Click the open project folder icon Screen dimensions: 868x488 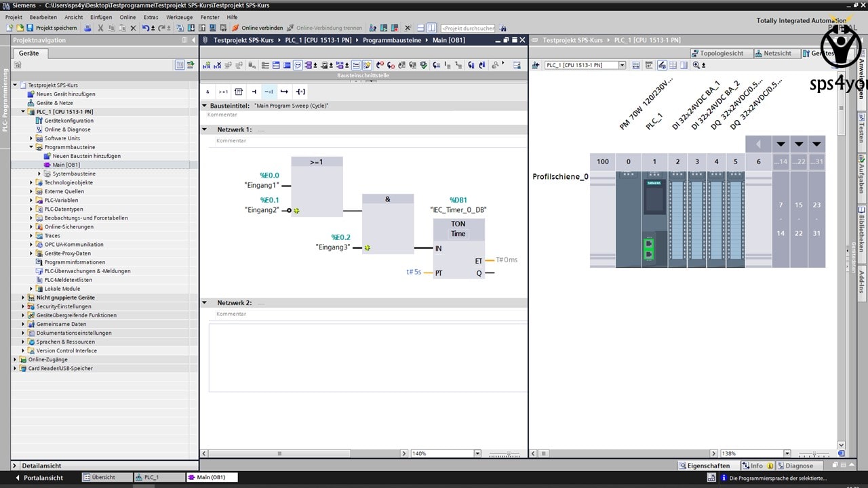coord(20,28)
